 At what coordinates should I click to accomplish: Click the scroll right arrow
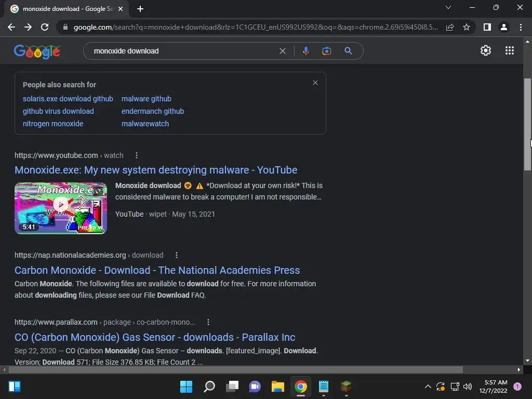(519, 369)
